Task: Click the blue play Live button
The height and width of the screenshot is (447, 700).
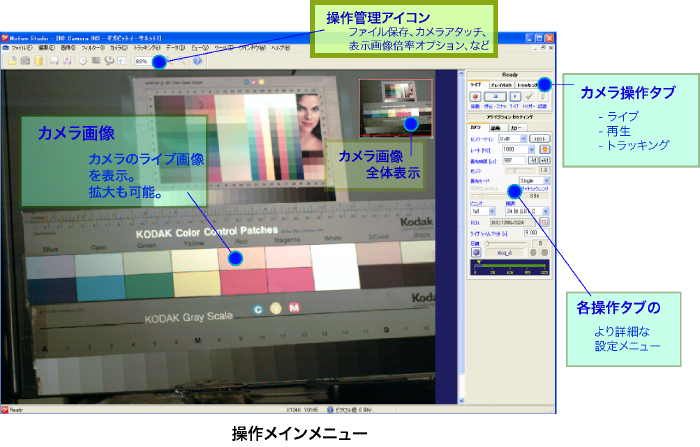Action: point(515,96)
